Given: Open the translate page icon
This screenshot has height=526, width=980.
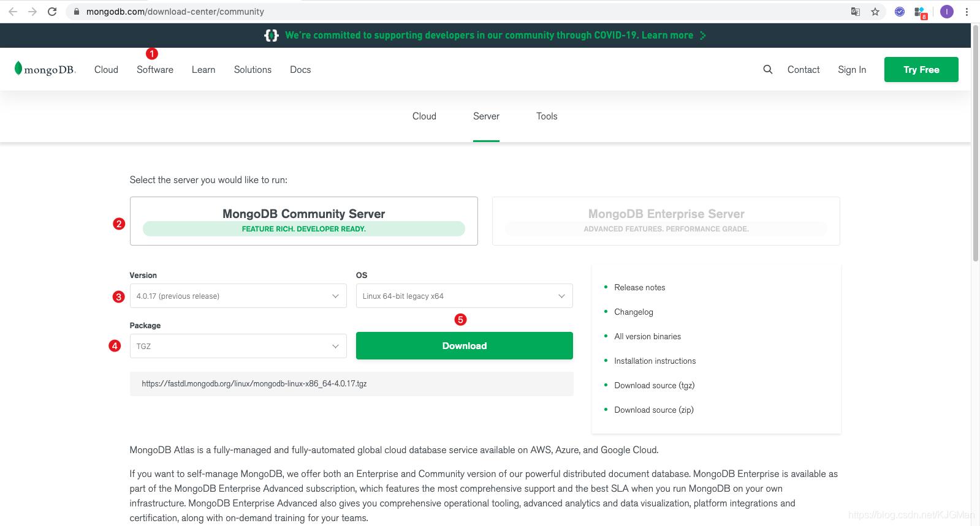Looking at the screenshot, I should pyautogui.click(x=856, y=12).
